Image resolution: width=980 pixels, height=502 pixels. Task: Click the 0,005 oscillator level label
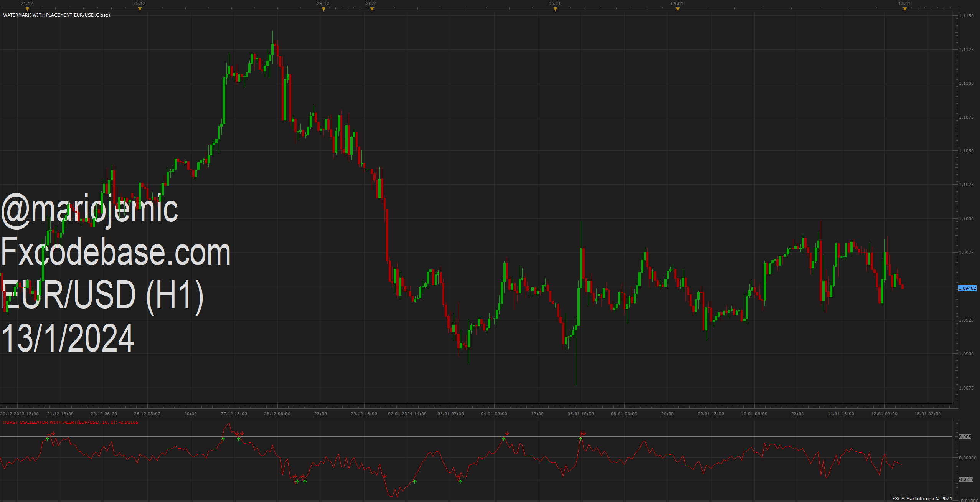pos(965,437)
